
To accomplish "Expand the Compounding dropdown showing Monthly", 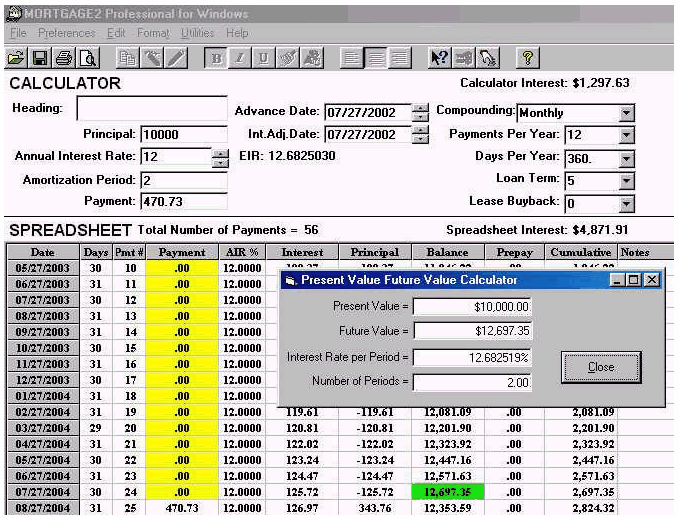I will (x=626, y=113).
